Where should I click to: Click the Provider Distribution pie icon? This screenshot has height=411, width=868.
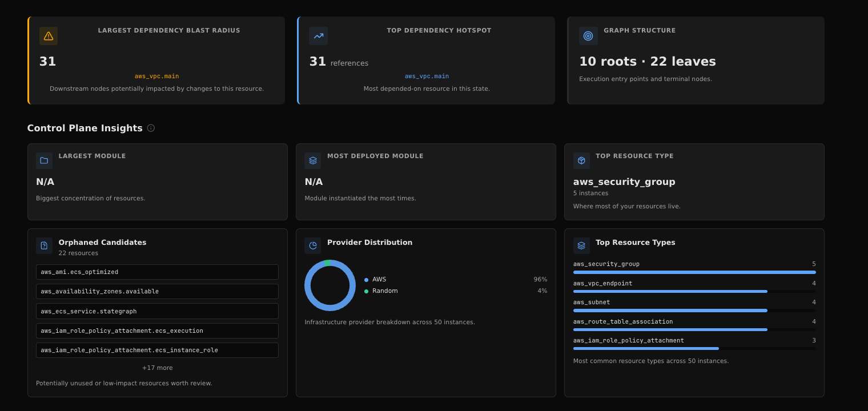pos(313,245)
